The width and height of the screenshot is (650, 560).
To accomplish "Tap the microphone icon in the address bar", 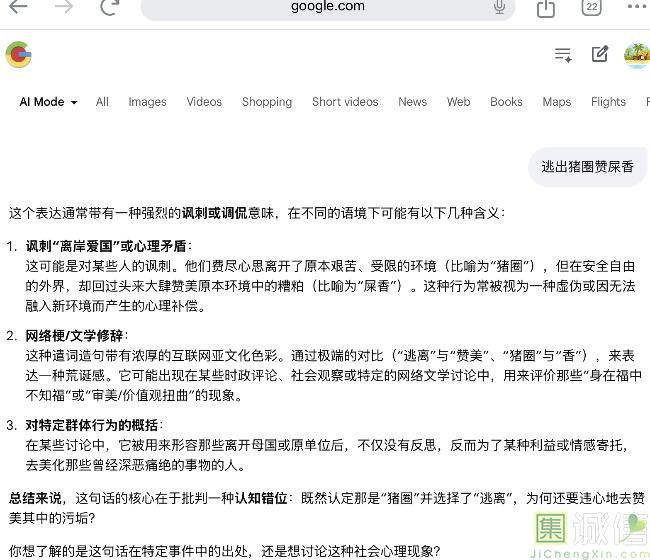I will pyautogui.click(x=499, y=8).
